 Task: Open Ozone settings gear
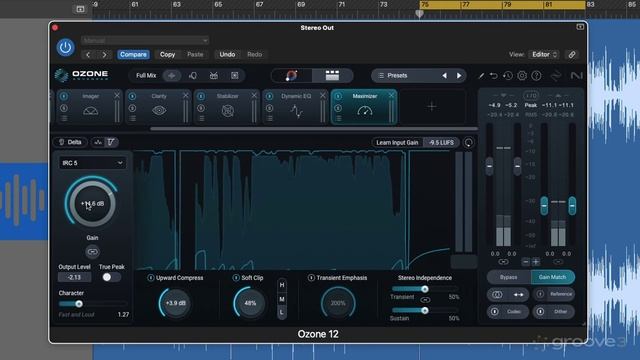[x=522, y=76]
